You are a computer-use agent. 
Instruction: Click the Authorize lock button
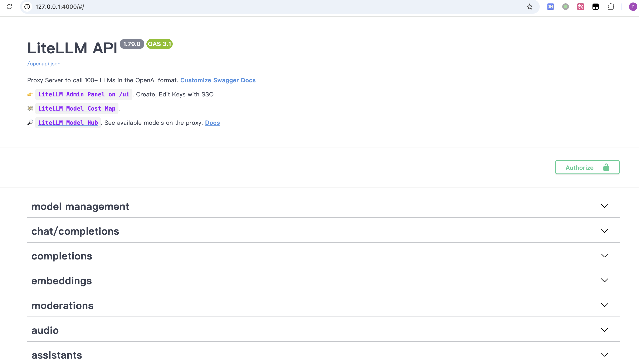click(587, 167)
